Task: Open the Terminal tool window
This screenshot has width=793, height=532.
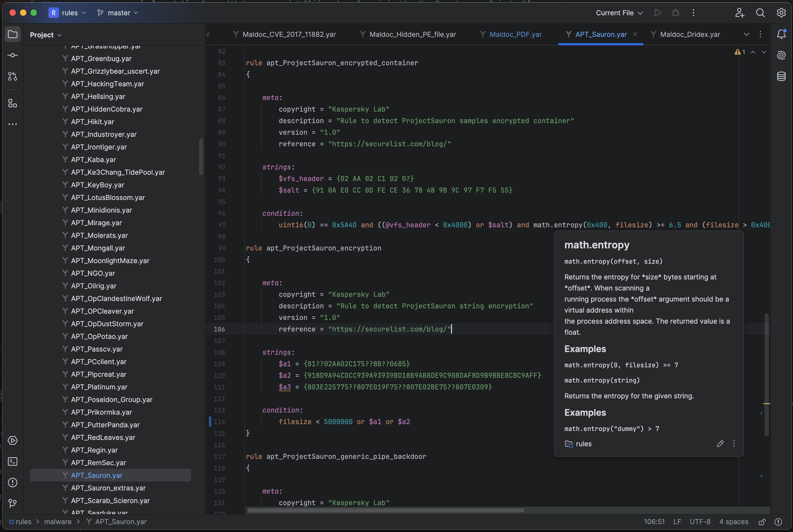Action: click(x=13, y=461)
